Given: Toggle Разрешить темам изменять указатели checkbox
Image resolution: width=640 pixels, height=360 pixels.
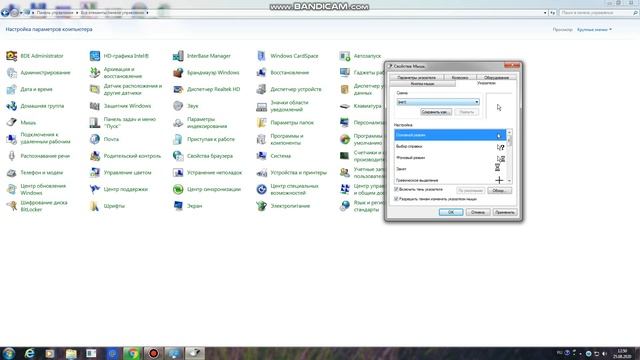Looking at the screenshot, I should [396, 199].
